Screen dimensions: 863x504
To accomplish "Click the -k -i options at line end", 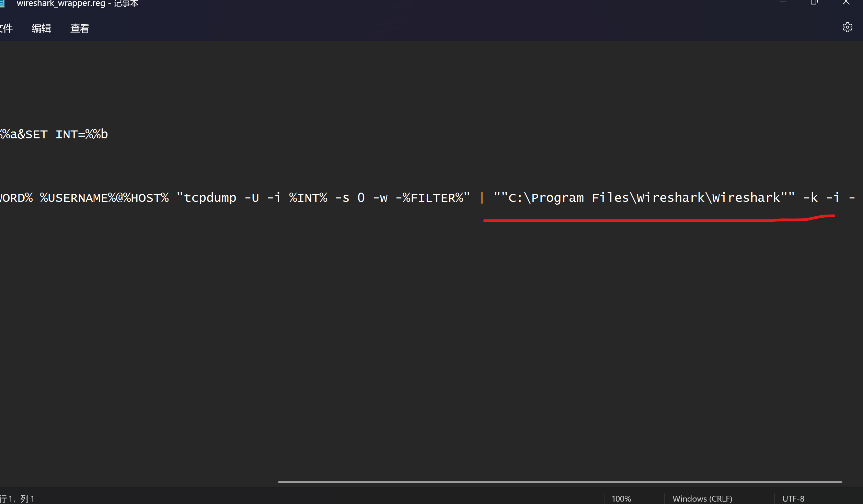I will pyautogui.click(x=821, y=198).
